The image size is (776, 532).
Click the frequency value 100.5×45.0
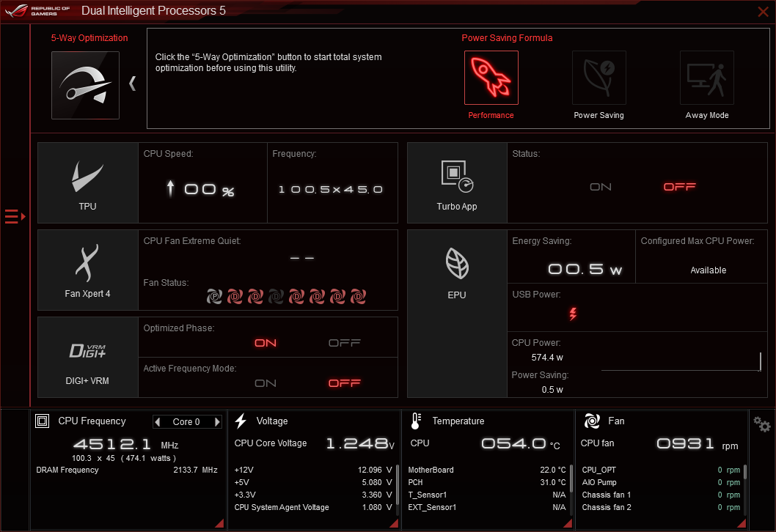331,189
